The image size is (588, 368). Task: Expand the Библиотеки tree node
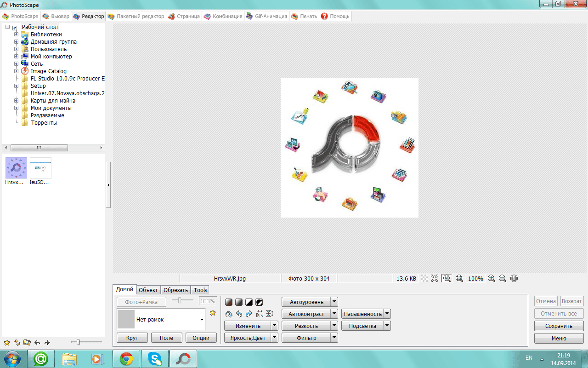pos(17,34)
